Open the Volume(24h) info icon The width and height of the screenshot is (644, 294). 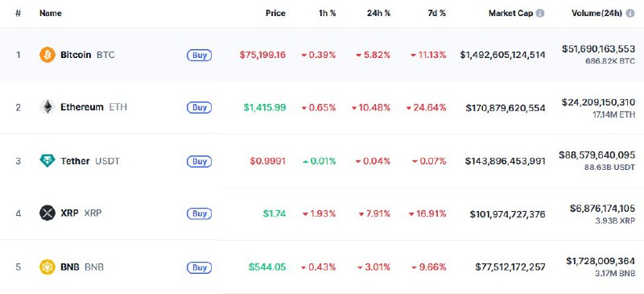tap(630, 13)
